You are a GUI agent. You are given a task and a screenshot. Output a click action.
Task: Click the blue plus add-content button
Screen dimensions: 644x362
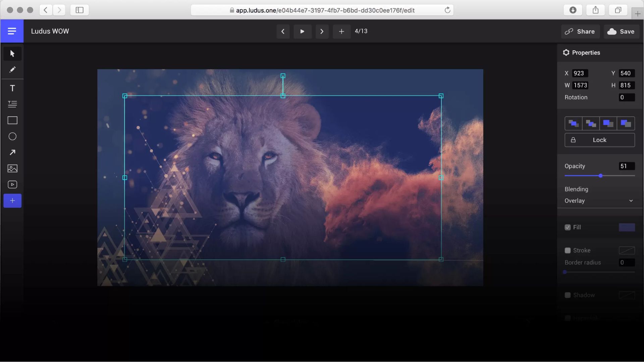pyautogui.click(x=12, y=201)
